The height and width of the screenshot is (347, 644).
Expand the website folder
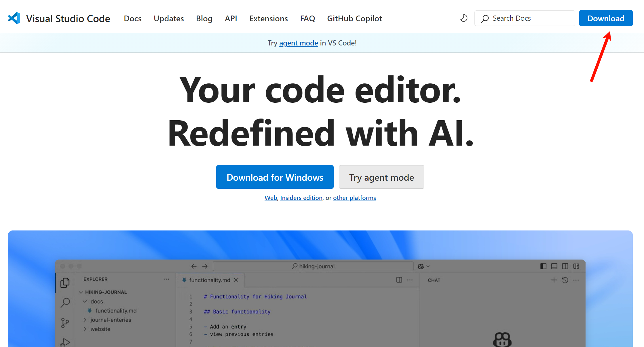[x=85, y=329]
